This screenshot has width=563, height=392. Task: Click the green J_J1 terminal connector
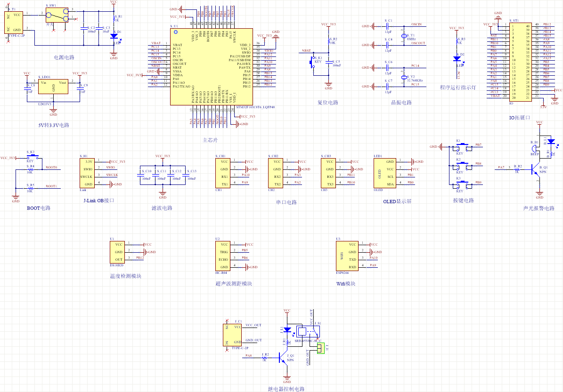[321, 348]
